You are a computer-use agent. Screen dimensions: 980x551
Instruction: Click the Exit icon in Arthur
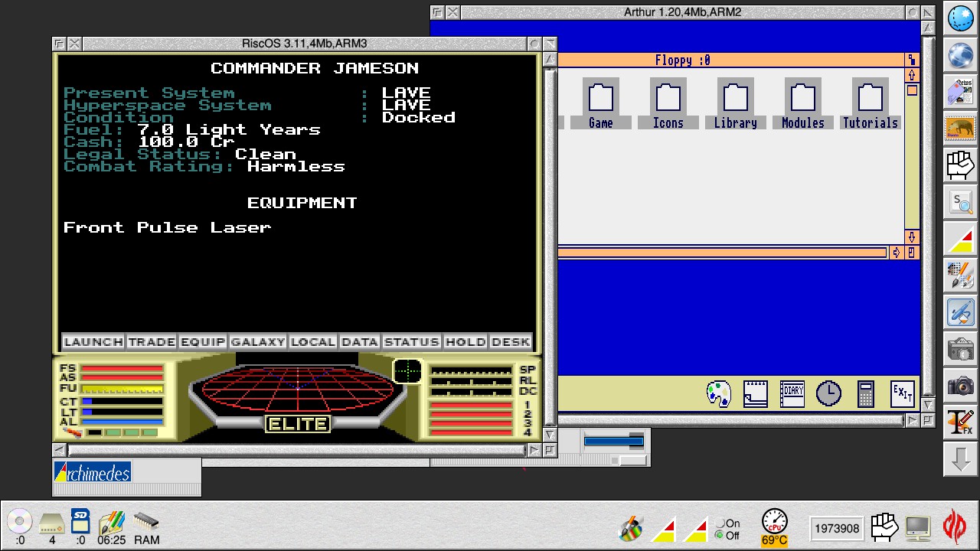tap(903, 393)
